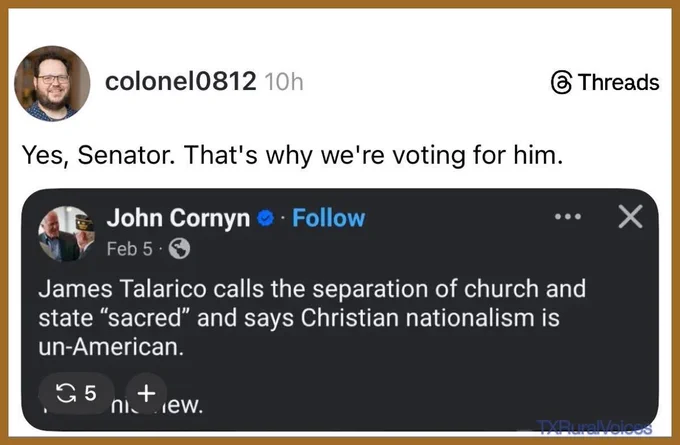
Task: Click the partially hidden bottom text line
Action: pyautogui.click(x=123, y=406)
